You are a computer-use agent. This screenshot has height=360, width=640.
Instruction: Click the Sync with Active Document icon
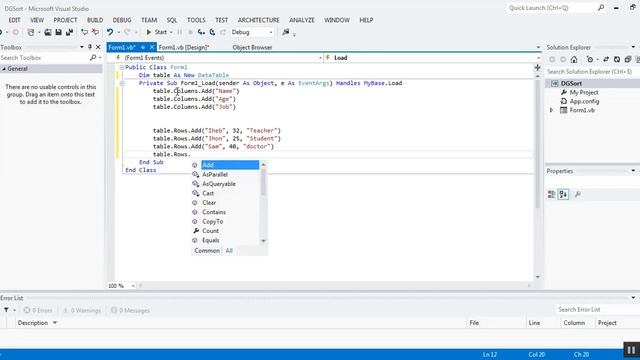pyautogui.click(x=606, y=60)
